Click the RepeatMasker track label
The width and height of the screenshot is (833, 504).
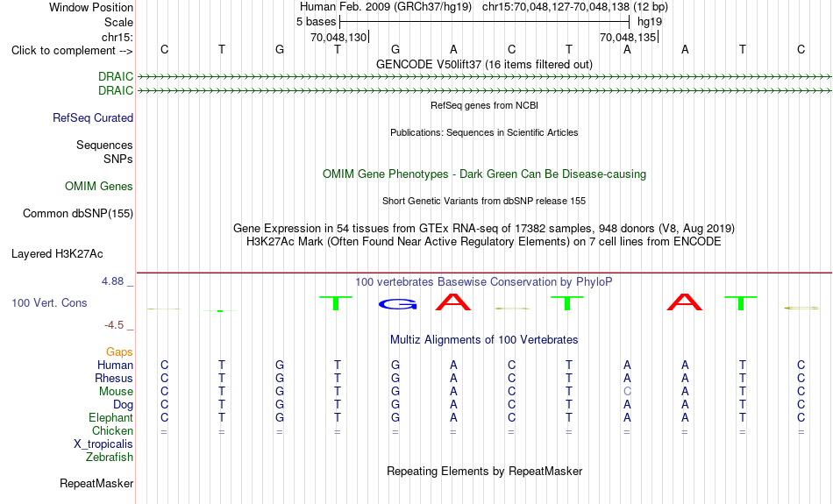pyautogui.click(x=96, y=483)
